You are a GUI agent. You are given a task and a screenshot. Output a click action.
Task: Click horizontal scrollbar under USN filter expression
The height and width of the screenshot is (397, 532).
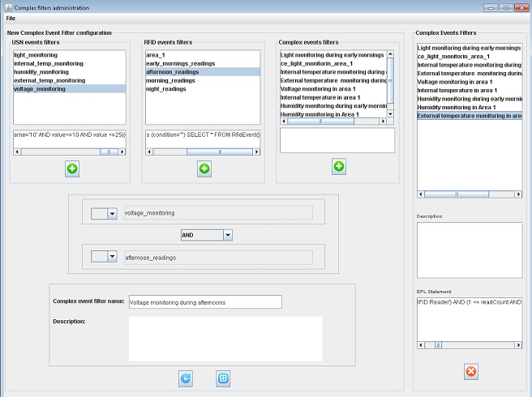tap(70, 151)
